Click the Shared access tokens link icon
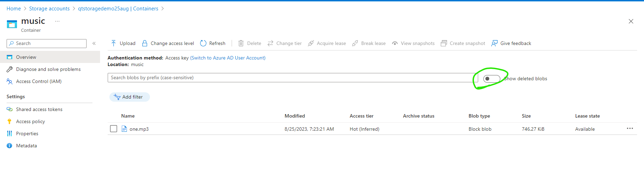This screenshot has width=644, height=194. [x=10, y=109]
